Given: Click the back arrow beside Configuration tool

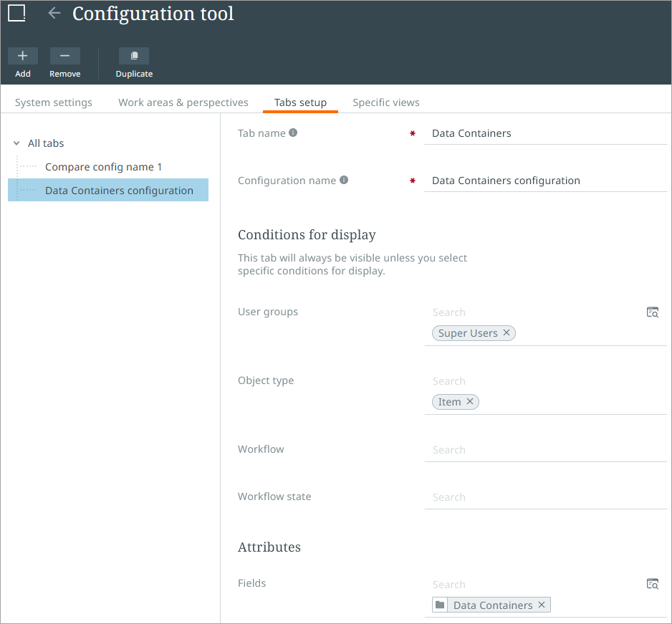Looking at the screenshot, I should [x=54, y=13].
